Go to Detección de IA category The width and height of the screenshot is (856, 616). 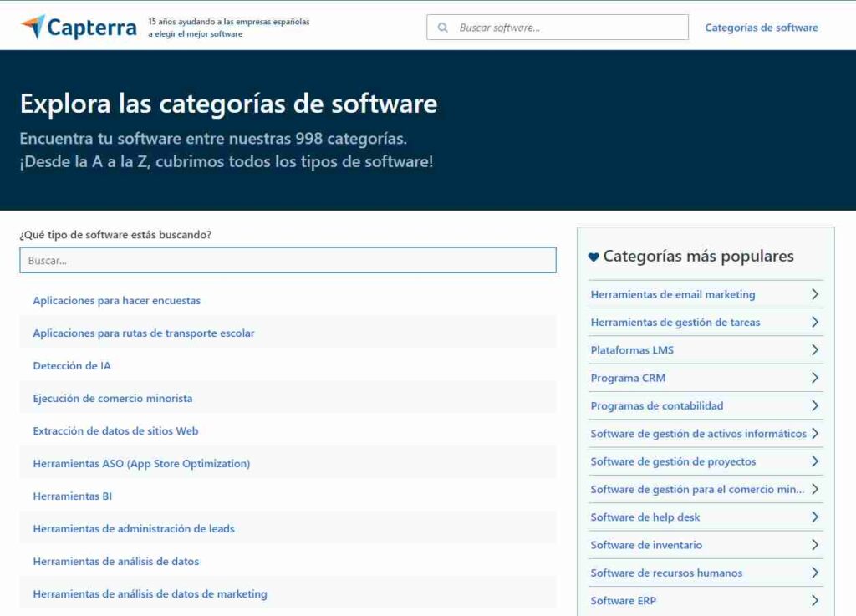coord(72,366)
